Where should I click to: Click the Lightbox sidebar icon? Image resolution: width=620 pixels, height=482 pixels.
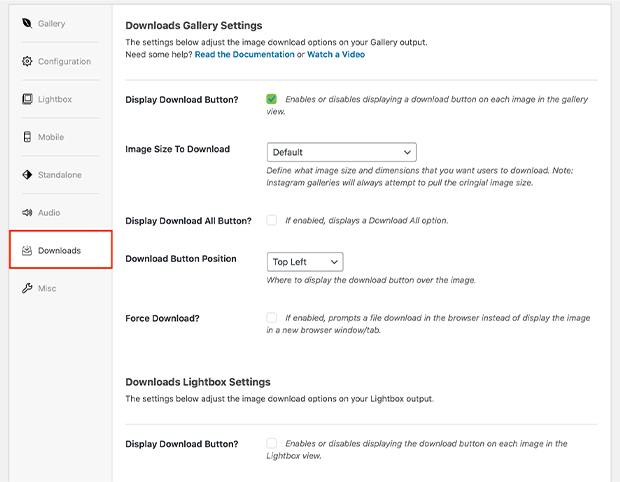(27, 99)
